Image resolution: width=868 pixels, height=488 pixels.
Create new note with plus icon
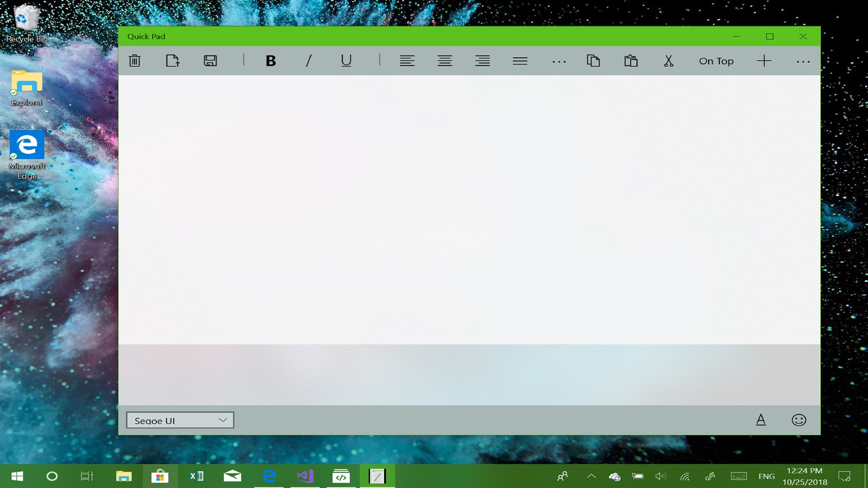tap(764, 61)
